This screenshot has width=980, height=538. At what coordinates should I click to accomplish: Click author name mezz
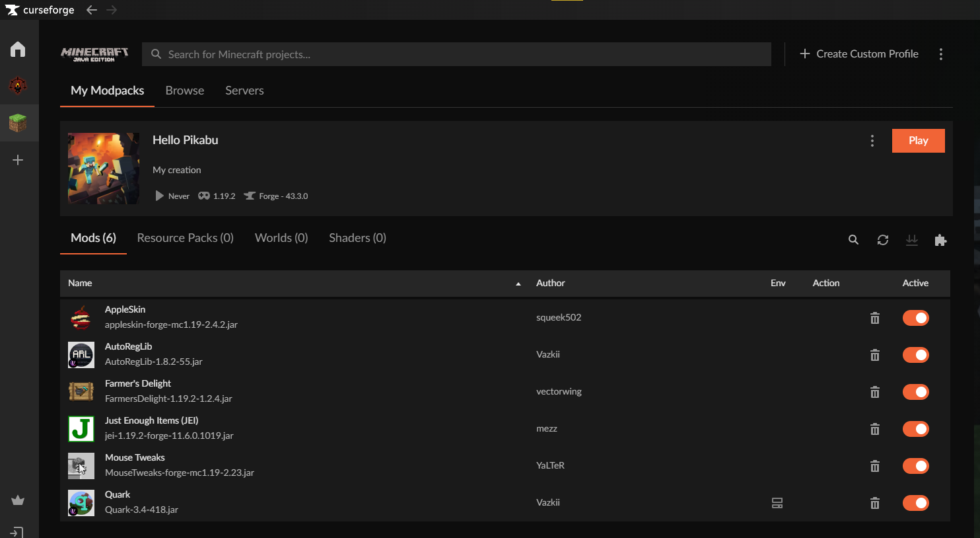coord(547,428)
